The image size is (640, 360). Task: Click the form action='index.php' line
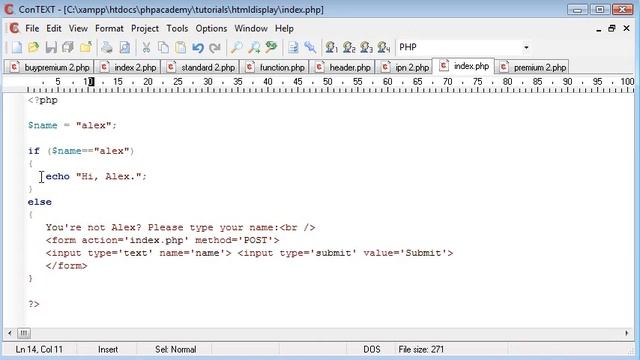162,240
